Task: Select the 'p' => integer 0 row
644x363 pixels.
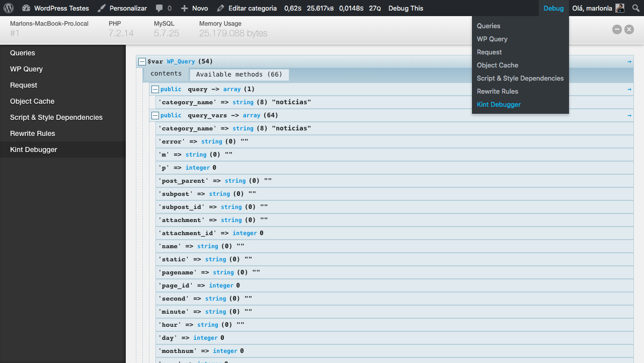Action: click(x=395, y=168)
